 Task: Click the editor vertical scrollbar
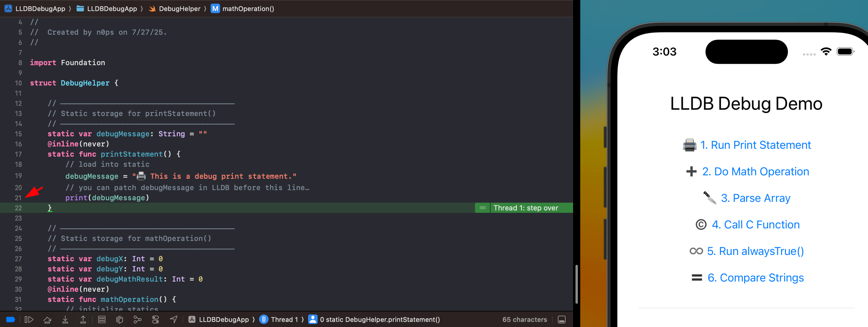pos(577,284)
